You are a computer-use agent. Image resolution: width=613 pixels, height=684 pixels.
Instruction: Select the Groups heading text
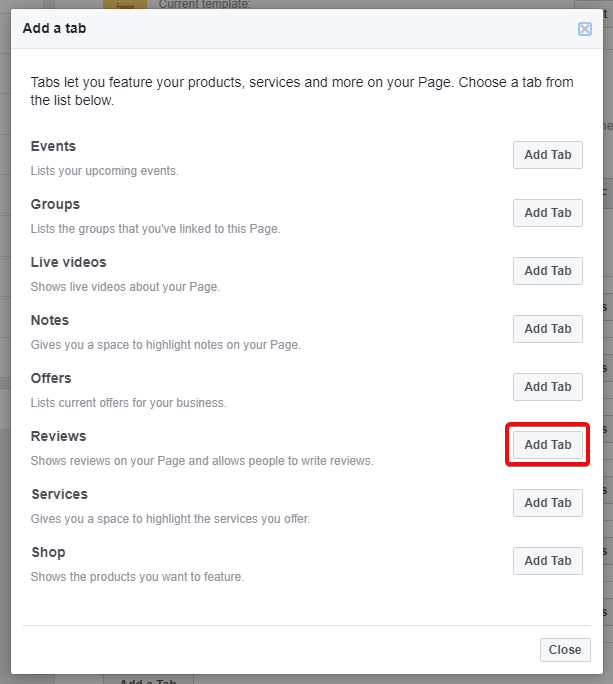pos(55,204)
